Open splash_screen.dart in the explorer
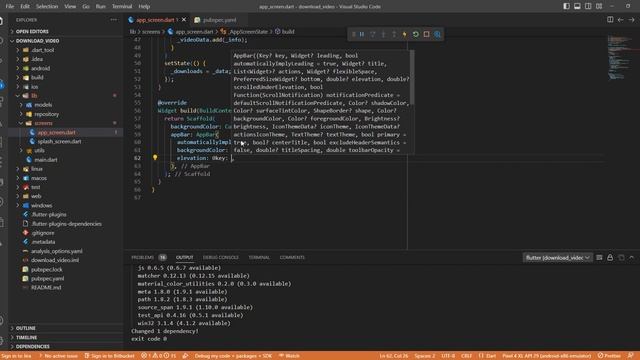 (65, 141)
